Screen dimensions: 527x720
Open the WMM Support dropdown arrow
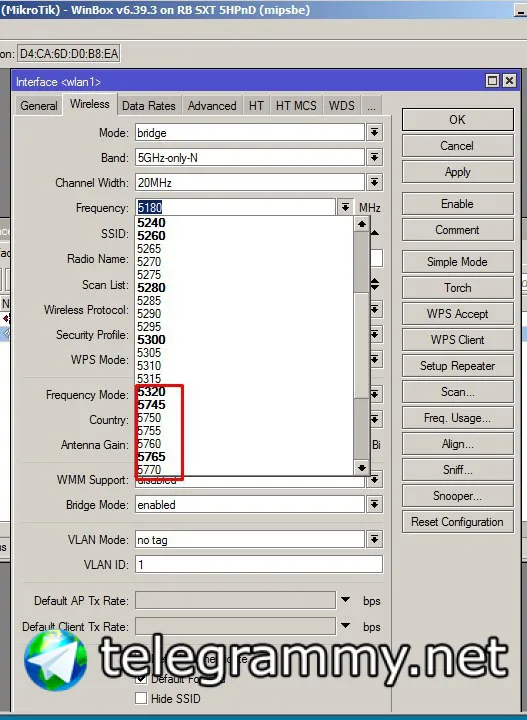375,480
